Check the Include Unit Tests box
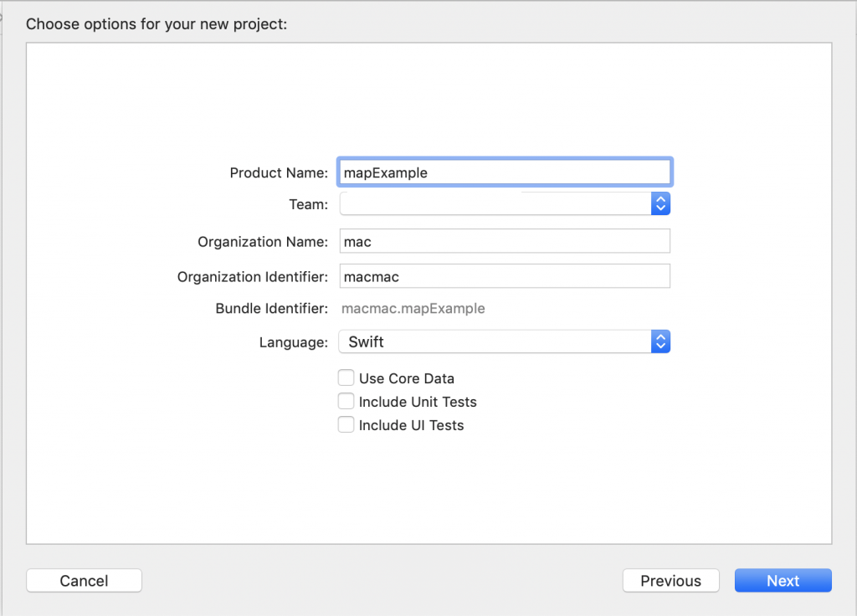Screen dimensions: 857x616 (346, 401)
